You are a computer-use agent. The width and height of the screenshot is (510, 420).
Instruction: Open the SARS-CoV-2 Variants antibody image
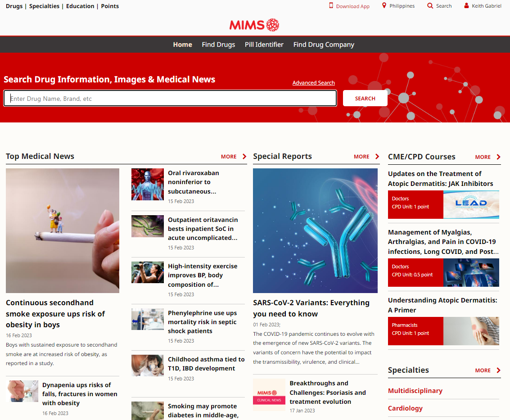pos(315,230)
